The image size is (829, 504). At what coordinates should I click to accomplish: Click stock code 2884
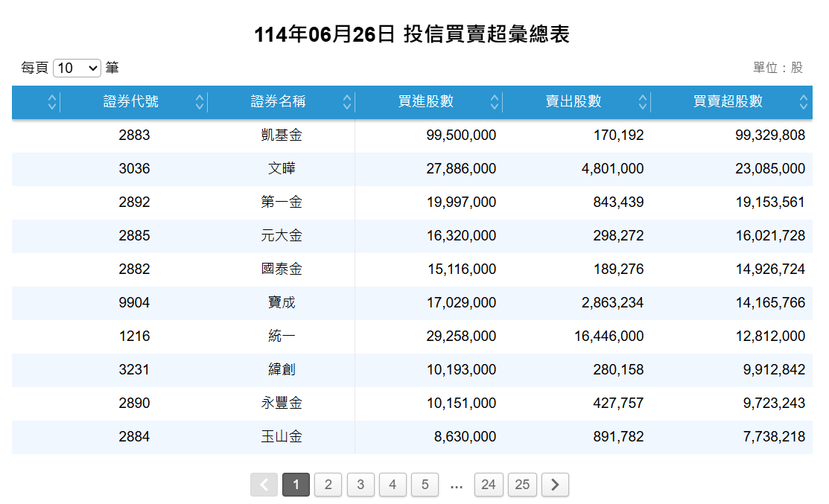click(134, 437)
